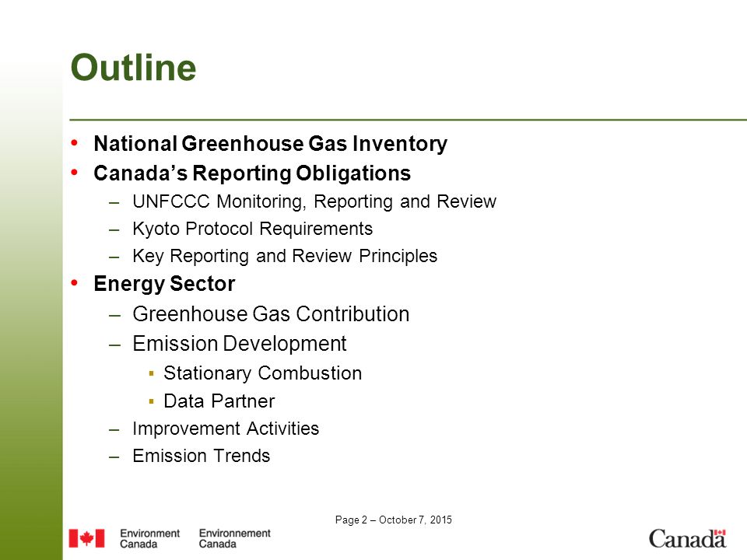Click 'Stationary Combustion' sub-bullet
This screenshot has height=560, width=747.
263,373
